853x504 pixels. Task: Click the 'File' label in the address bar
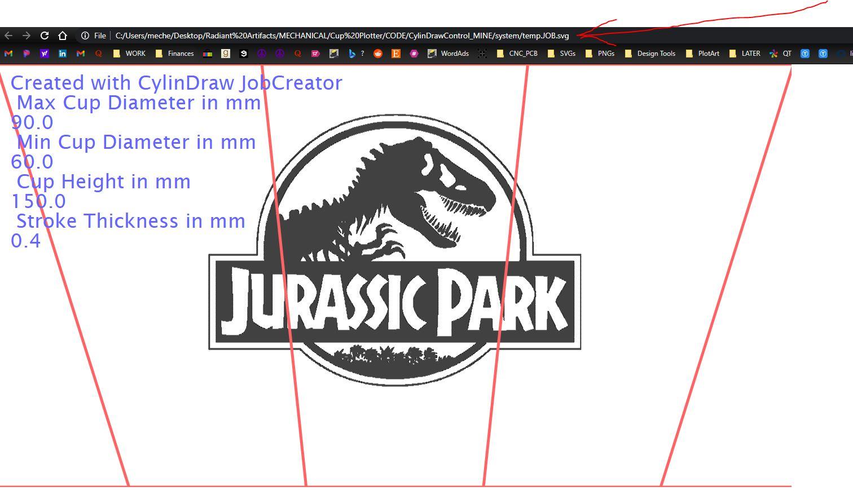coord(100,36)
